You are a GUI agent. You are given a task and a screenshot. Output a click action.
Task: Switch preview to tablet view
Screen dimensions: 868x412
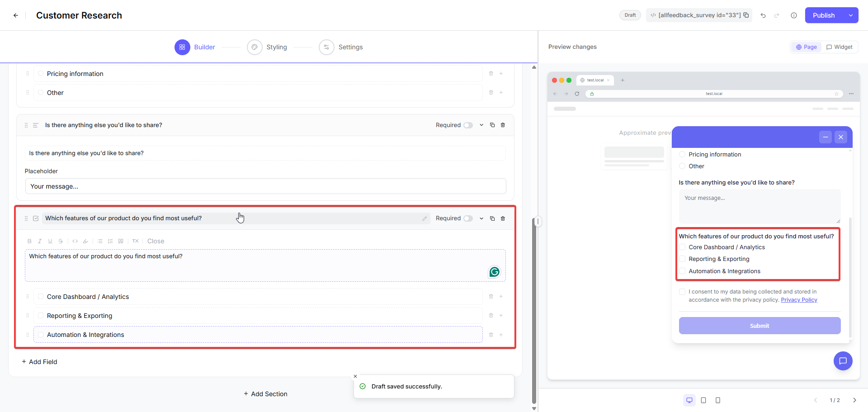pos(703,400)
